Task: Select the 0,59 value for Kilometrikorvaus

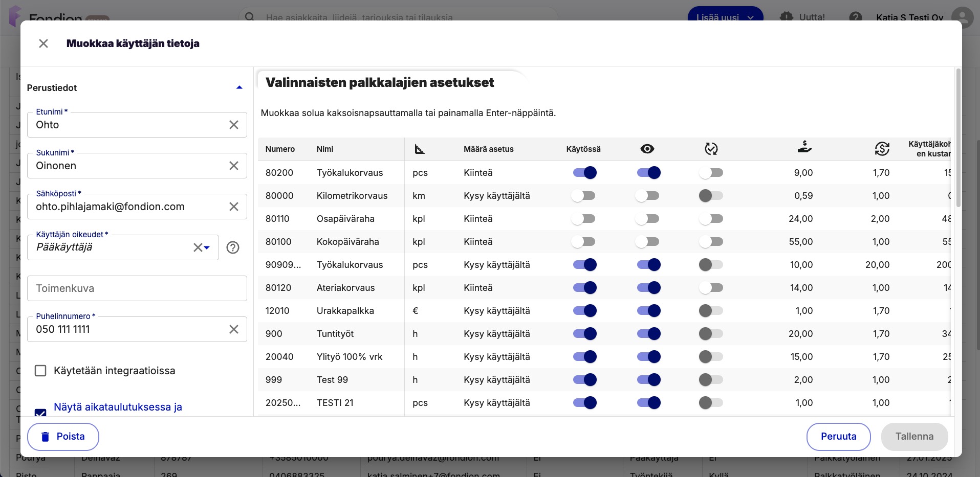Action: 803,196
